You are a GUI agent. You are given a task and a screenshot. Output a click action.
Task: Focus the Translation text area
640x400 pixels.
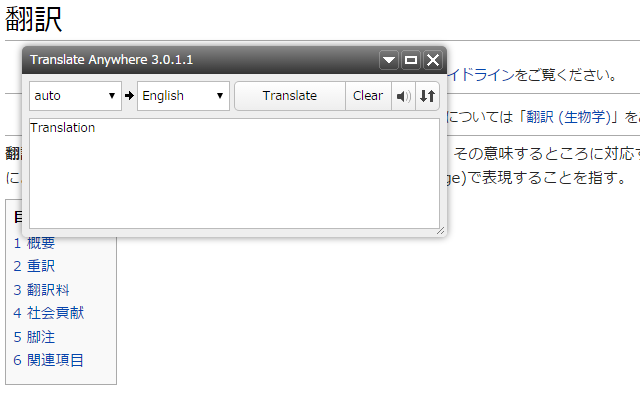(x=234, y=173)
